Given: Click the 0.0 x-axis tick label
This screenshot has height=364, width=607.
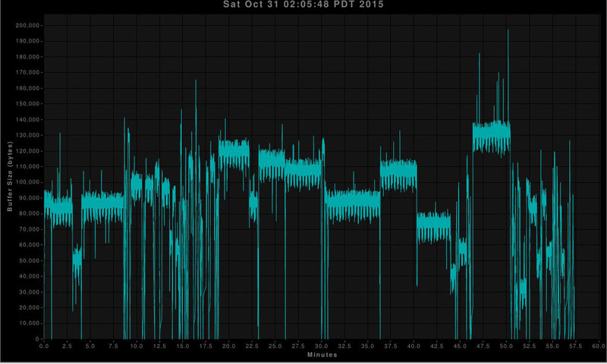Looking at the screenshot, I should (x=44, y=346).
